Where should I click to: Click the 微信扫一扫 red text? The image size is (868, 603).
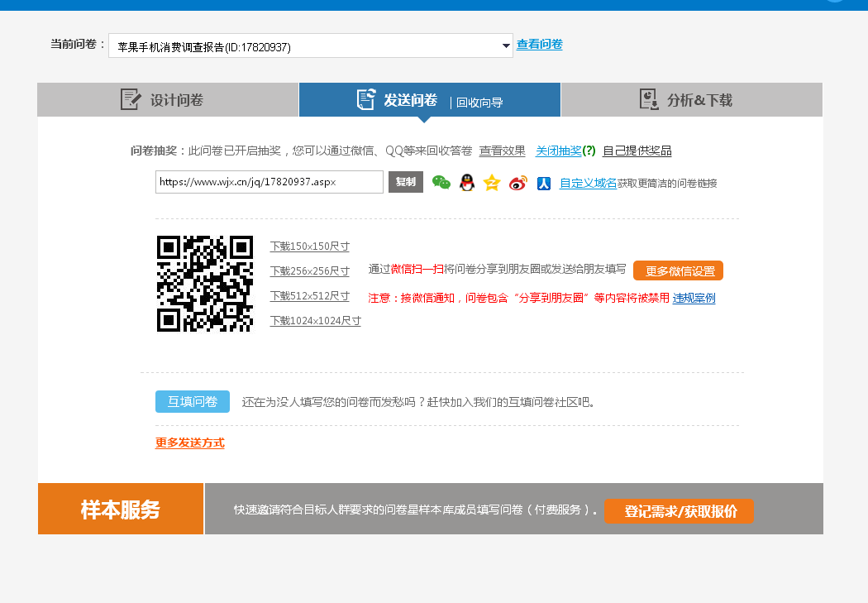[417, 269]
